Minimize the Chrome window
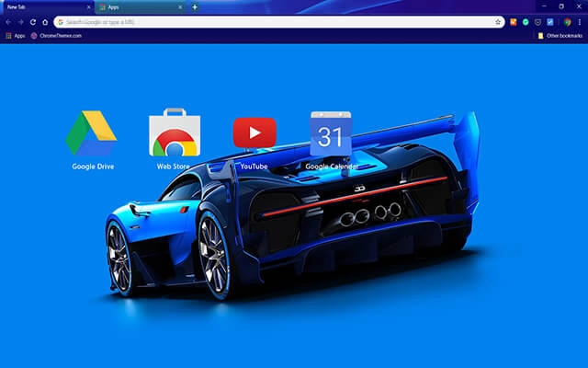The image size is (588, 368). [544, 6]
